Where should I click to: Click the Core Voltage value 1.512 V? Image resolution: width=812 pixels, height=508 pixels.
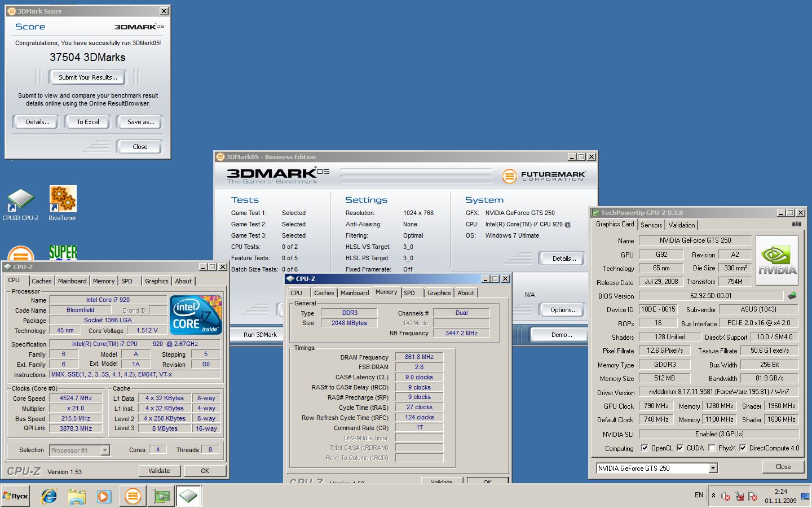147,331
